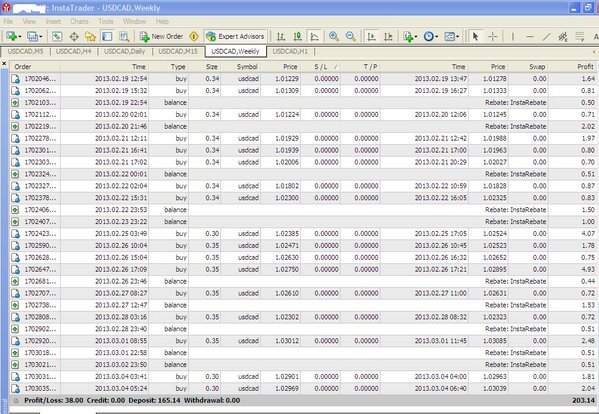This screenshot has height=414, width=599.
Task: Toggle the Terminal panel icon
Action: (107, 36)
